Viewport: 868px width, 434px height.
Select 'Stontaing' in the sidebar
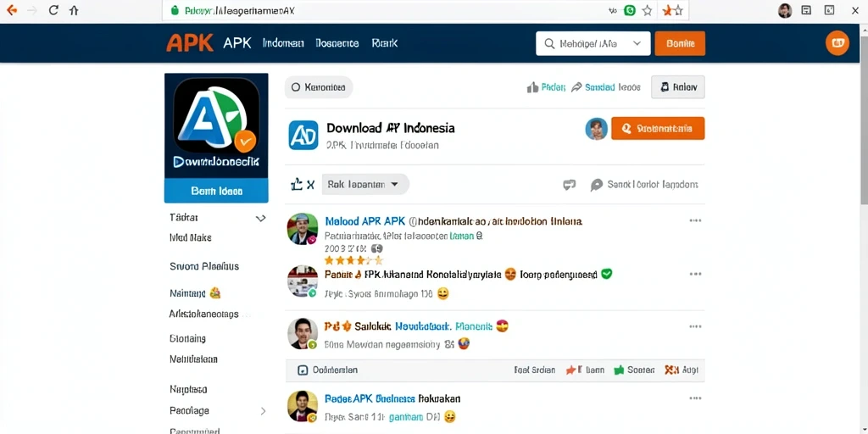coord(187,338)
